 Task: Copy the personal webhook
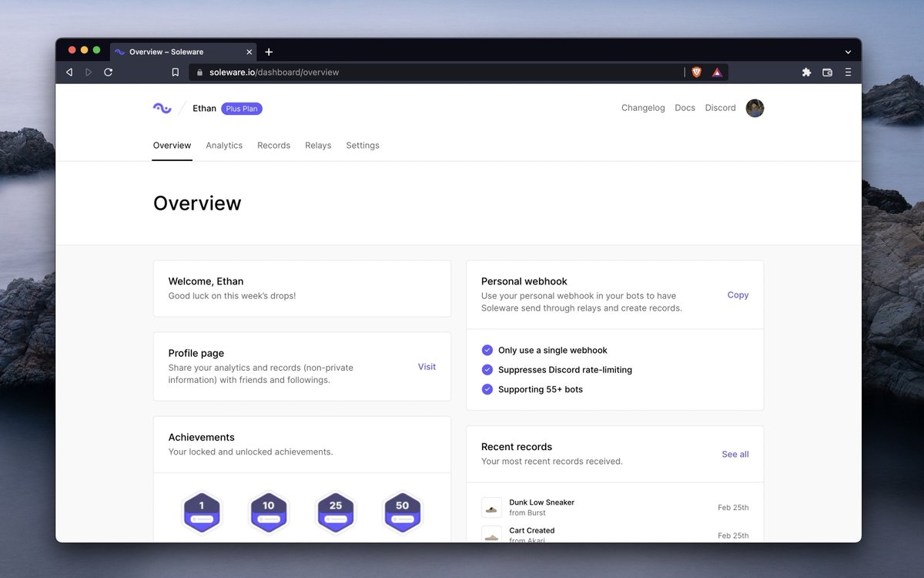pyautogui.click(x=738, y=295)
